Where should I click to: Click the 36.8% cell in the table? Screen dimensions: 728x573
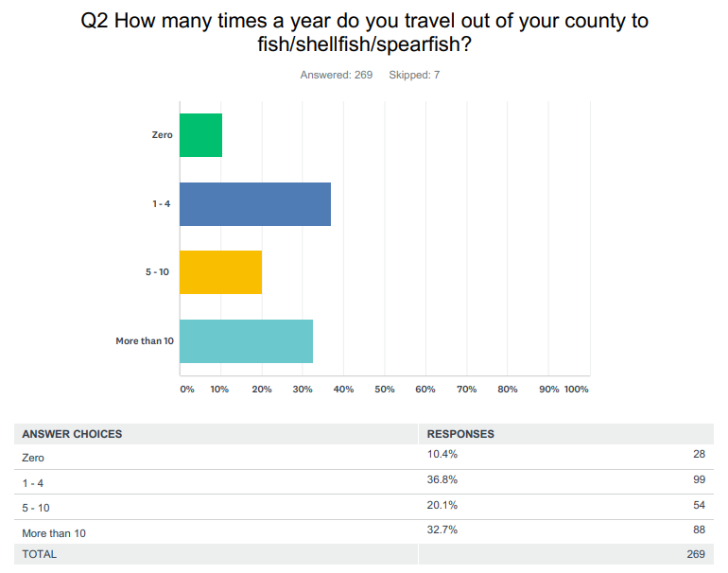(442, 480)
